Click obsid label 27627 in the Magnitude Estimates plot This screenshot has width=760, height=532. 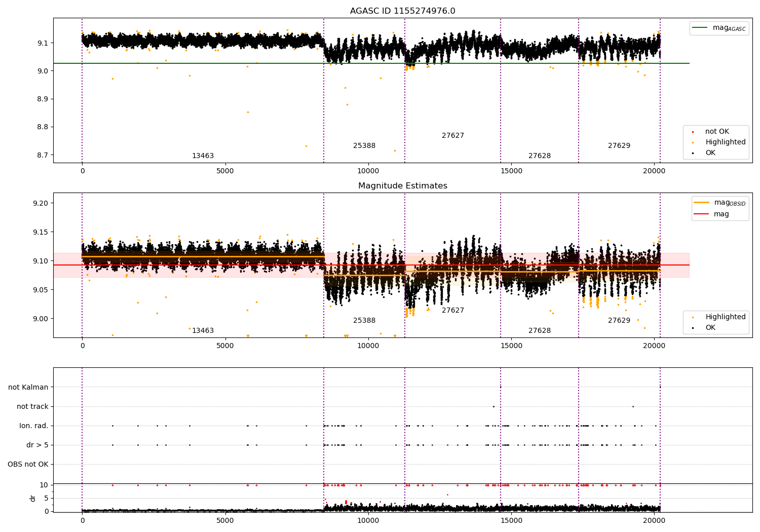click(453, 311)
